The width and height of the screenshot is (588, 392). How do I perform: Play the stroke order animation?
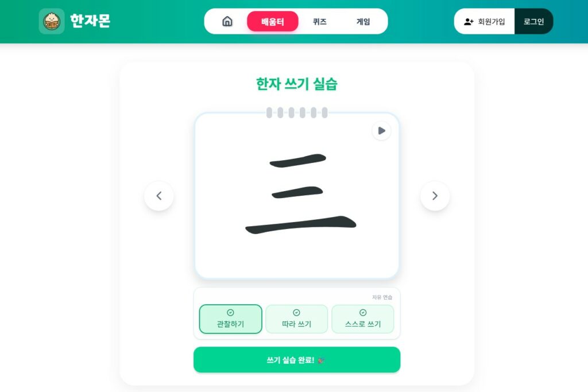(x=381, y=131)
